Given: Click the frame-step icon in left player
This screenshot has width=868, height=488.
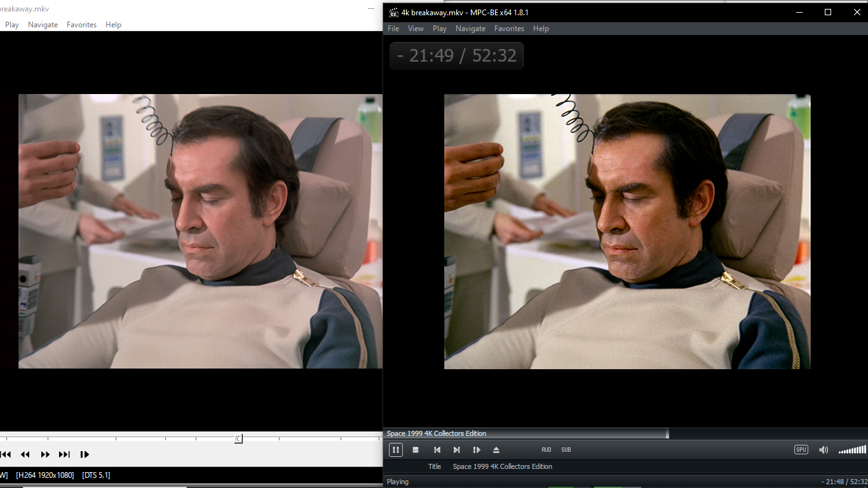Looking at the screenshot, I should click(x=85, y=454).
